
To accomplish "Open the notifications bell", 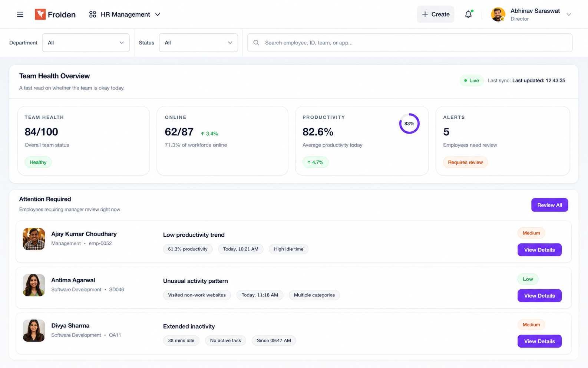I will coord(468,14).
